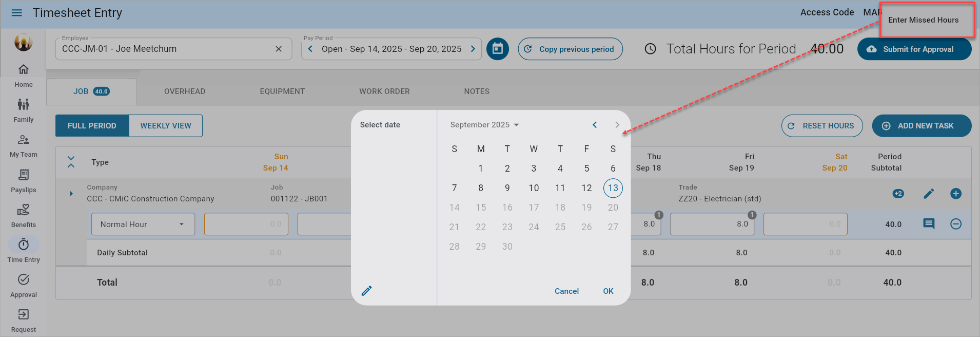Confirm date picker with OK
980x337 pixels.
(x=608, y=291)
